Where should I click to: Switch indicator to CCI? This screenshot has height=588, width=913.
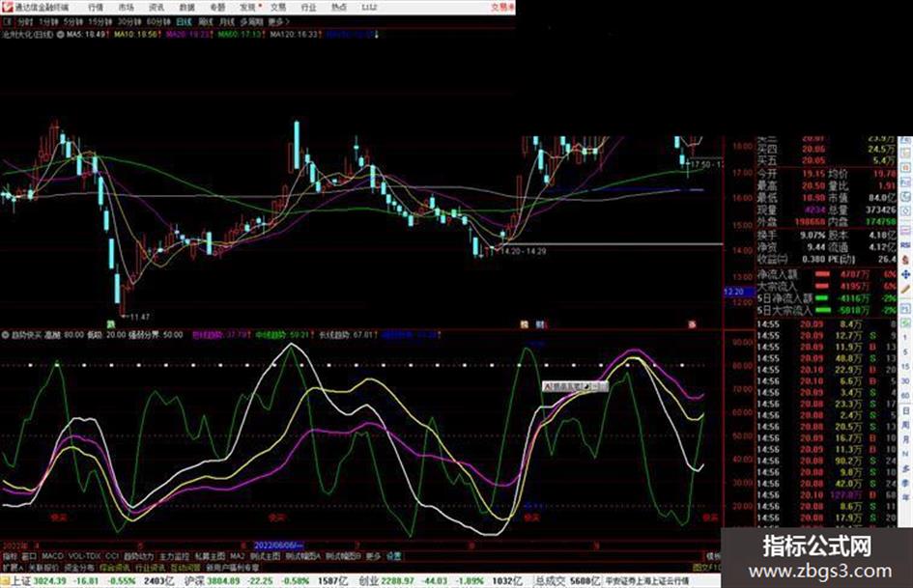click(x=112, y=556)
